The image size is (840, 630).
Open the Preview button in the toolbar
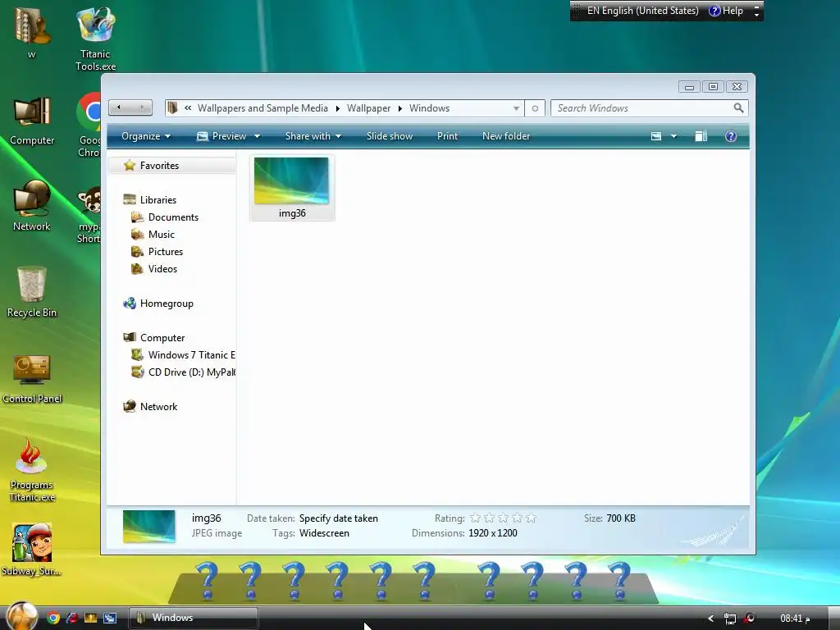click(x=221, y=136)
